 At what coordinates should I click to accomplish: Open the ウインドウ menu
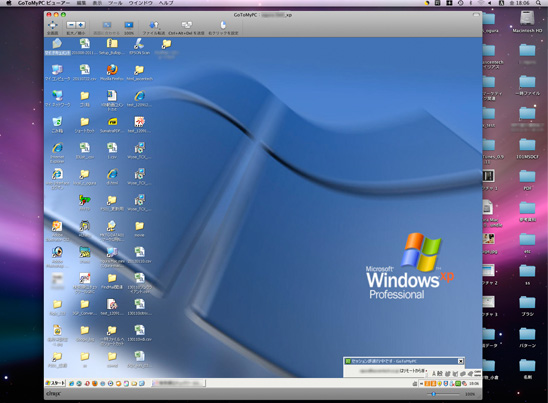tap(140, 3)
